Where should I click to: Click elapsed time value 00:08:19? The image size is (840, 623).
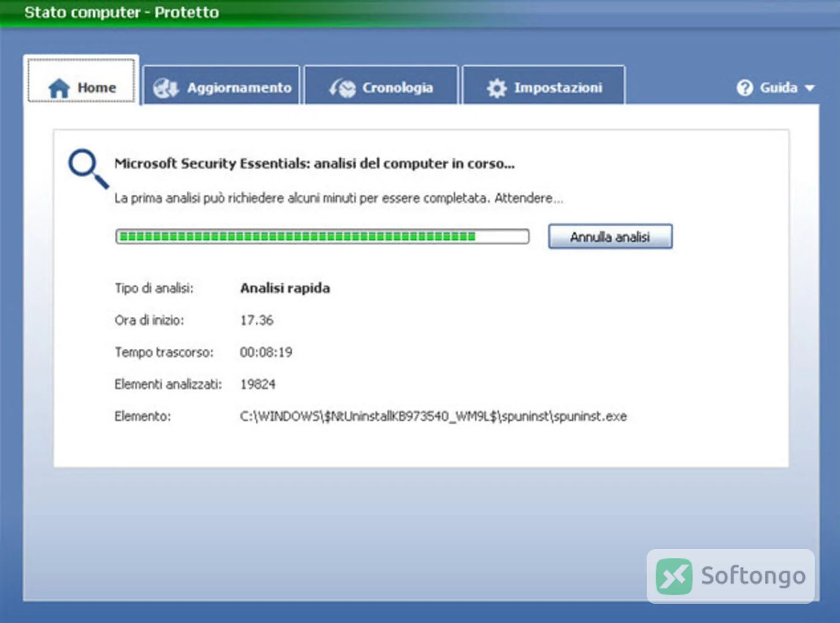tap(266, 352)
